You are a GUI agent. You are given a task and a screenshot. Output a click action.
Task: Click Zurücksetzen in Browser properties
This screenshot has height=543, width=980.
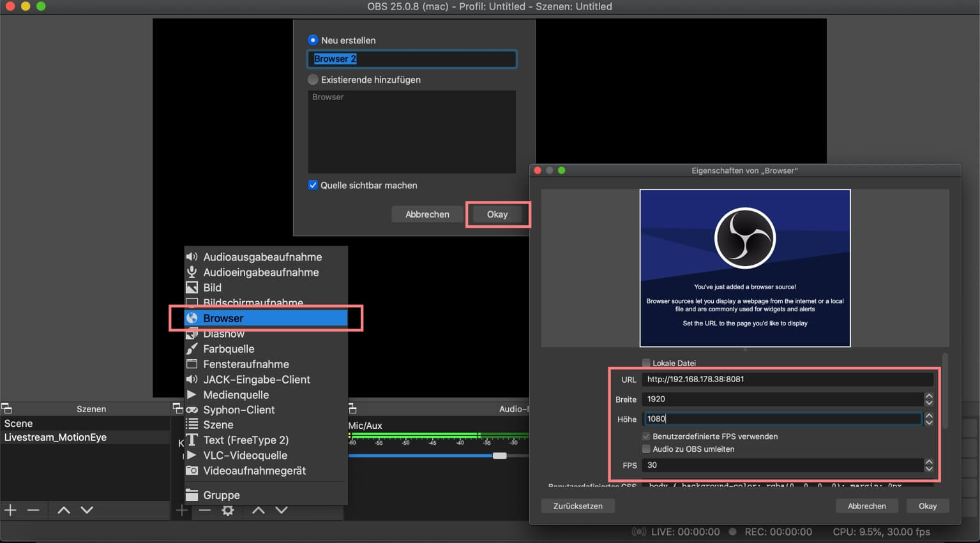578,506
